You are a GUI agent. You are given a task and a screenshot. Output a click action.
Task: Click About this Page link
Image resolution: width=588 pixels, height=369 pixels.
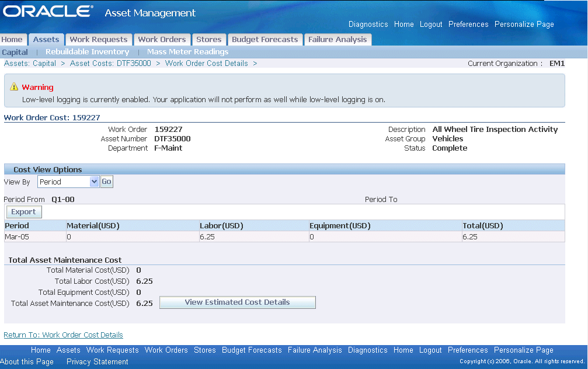coord(27,361)
